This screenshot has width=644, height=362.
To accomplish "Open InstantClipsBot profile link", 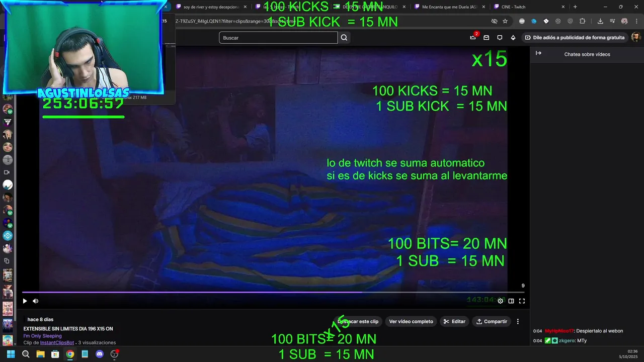I will 57,343.
